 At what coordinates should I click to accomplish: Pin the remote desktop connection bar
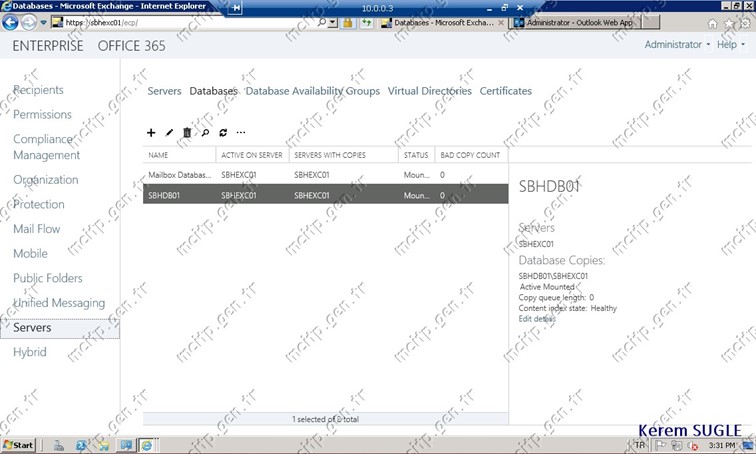click(234, 8)
